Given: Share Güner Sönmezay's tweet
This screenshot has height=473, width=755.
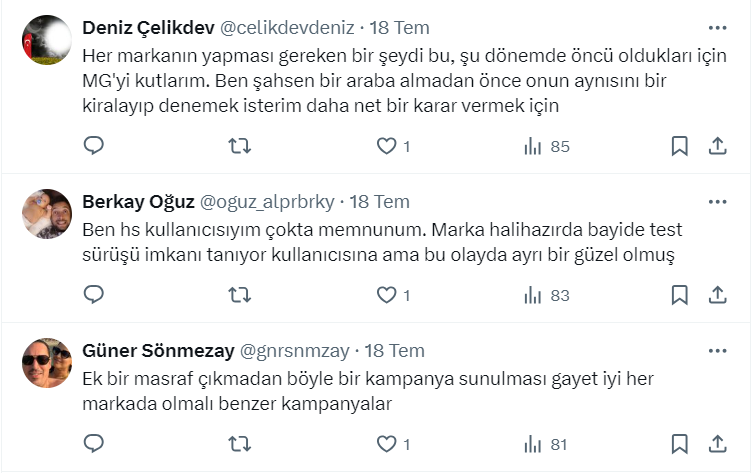Looking at the screenshot, I should point(717,443).
